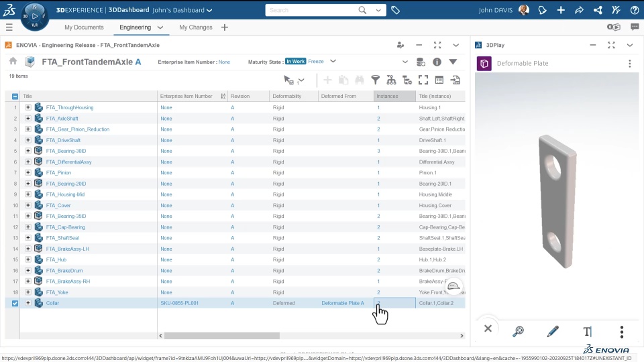Close the 3DPlay toolbar X

[488, 328]
